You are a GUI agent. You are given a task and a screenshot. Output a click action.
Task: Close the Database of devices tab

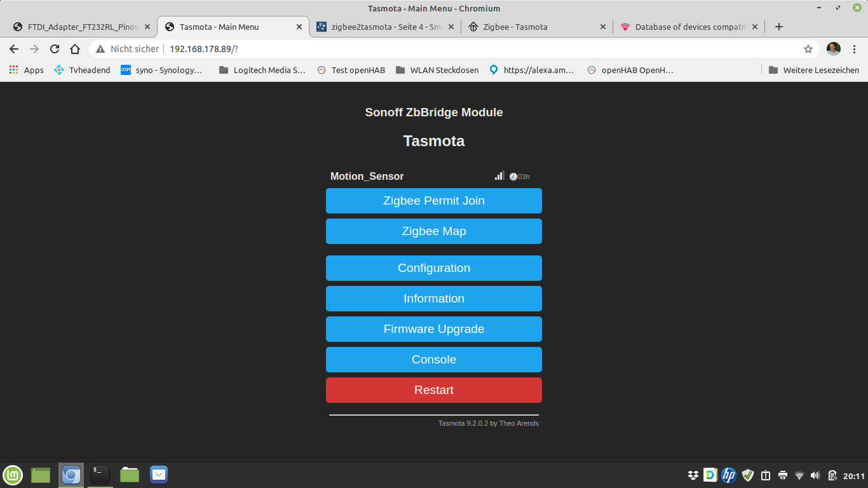[x=755, y=27]
